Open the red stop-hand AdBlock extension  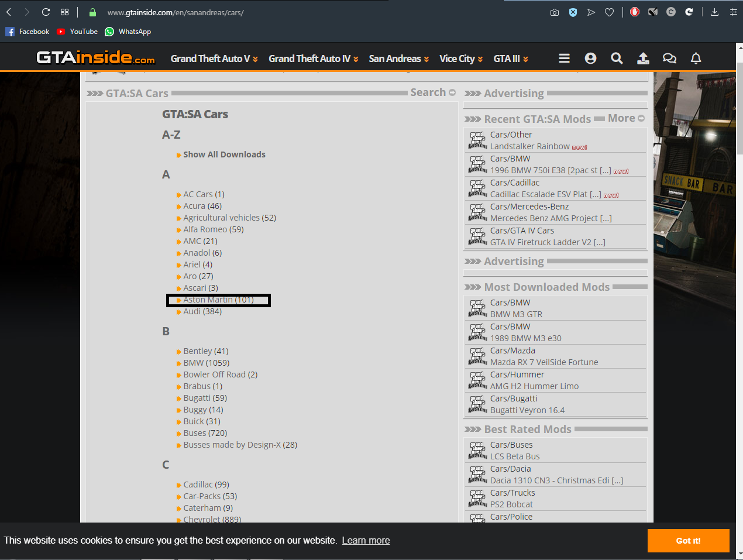tap(635, 12)
